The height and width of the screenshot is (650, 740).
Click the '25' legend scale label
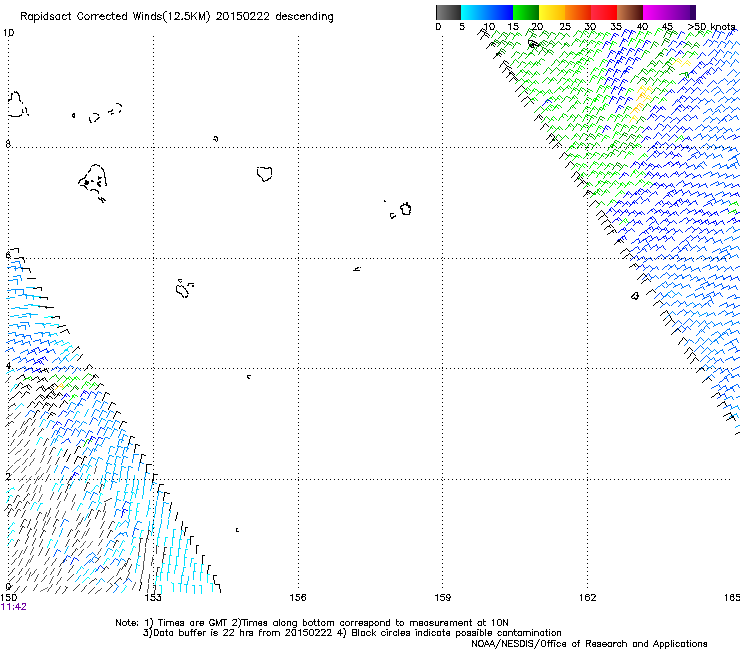pos(565,26)
